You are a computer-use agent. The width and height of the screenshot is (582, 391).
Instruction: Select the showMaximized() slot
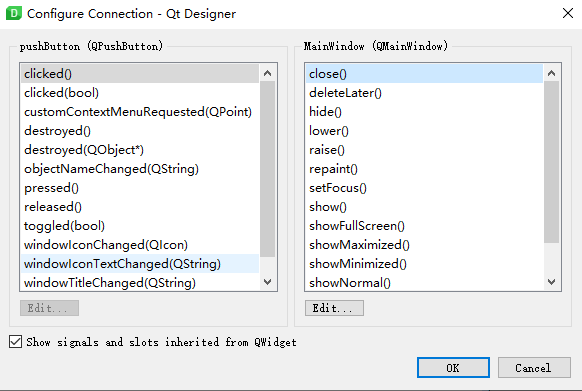point(424,245)
